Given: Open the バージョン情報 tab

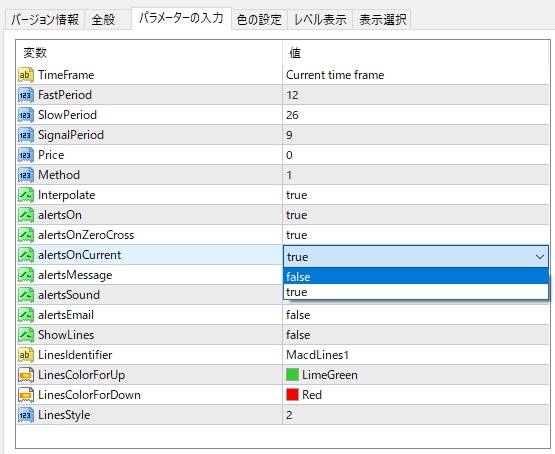Looking at the screenshot, I should (45, 19).
